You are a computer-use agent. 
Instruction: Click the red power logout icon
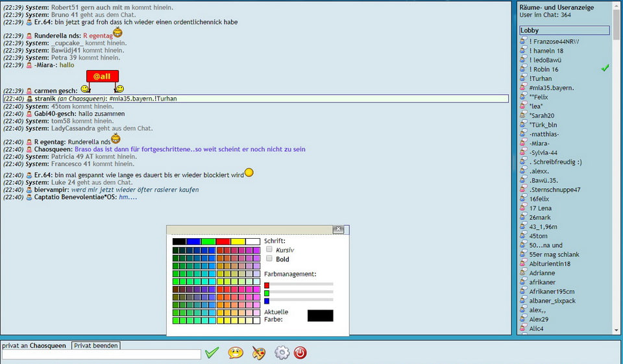click(x=300, y=353)
